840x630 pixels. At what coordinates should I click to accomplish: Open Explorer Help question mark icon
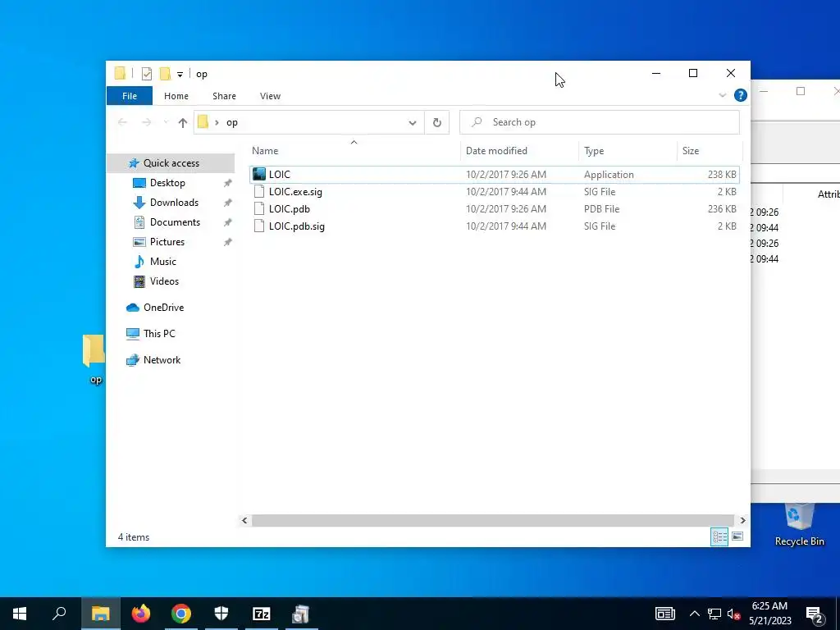click(741, 95)
